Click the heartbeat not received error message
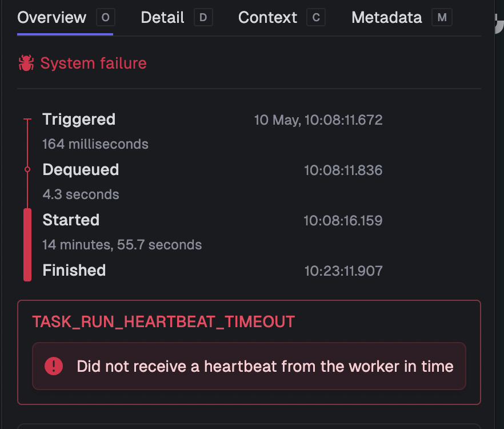The height and width of the screenshot is (429, 504). point(265,366)
